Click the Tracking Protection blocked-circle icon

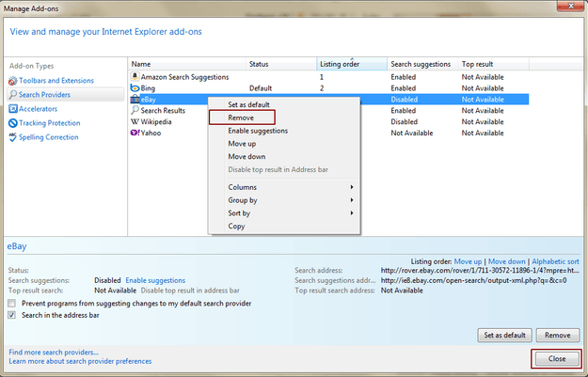pos(13,123)
